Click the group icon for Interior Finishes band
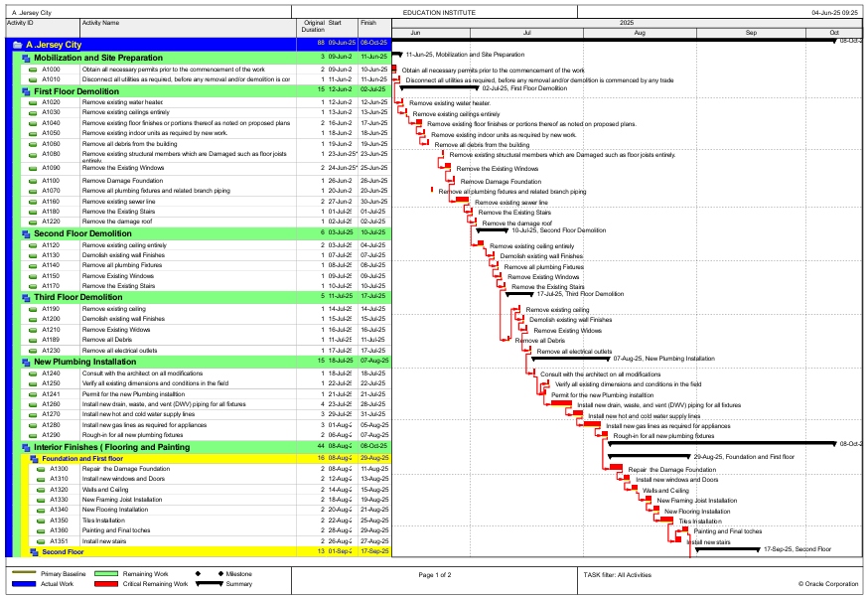 (x=27, y=447)
